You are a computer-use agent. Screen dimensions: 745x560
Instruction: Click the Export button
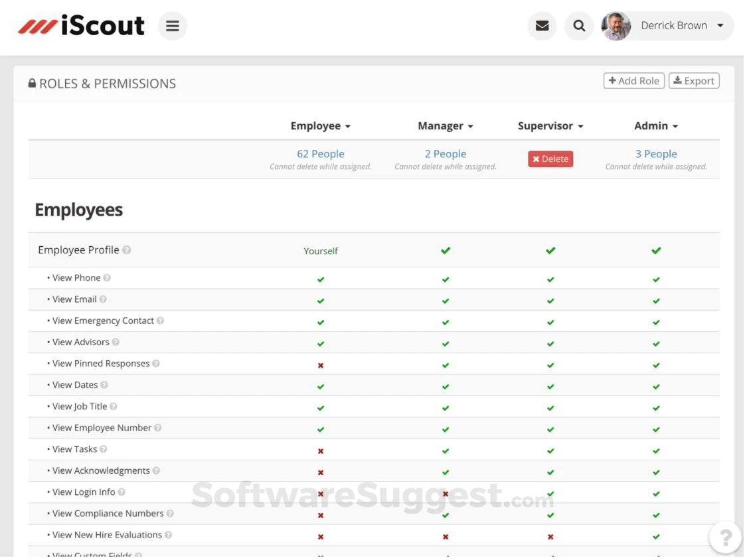point(694,80)
